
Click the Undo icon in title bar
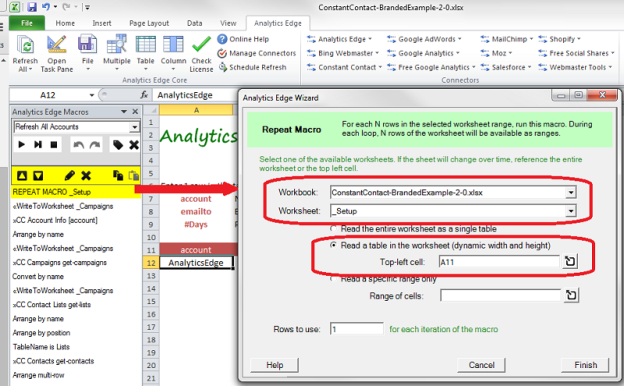(46, 7)
